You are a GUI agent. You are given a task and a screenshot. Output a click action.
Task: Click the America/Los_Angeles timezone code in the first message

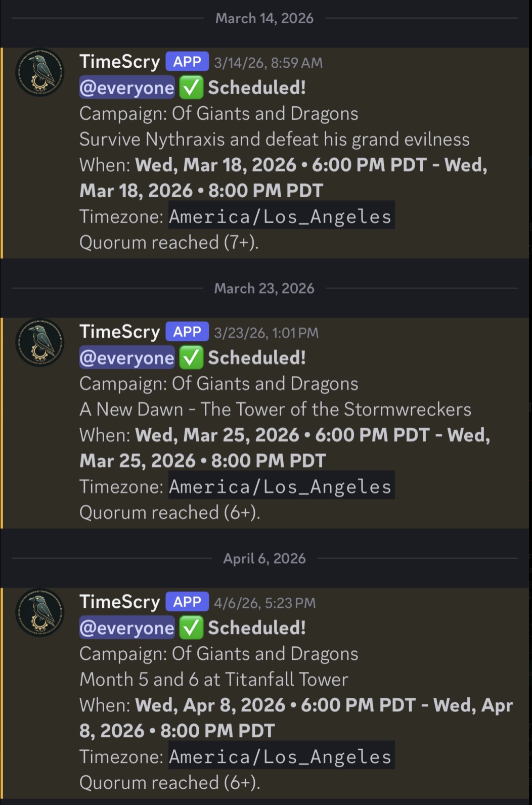280,216
